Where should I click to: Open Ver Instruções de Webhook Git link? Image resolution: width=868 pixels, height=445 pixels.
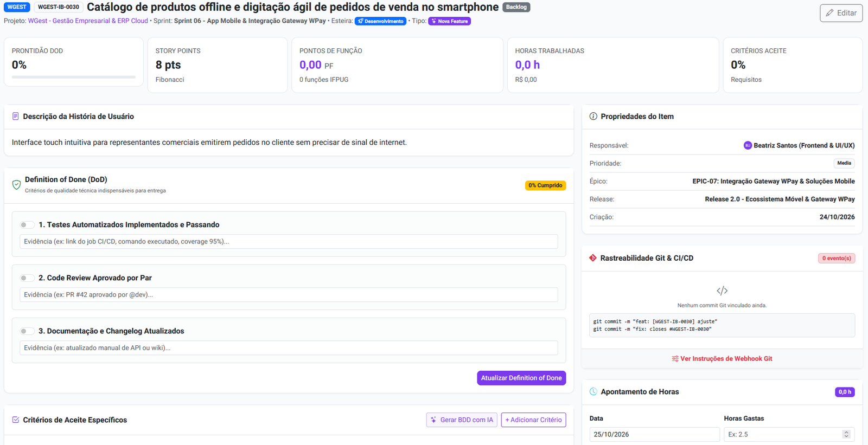tap(722, 359)
